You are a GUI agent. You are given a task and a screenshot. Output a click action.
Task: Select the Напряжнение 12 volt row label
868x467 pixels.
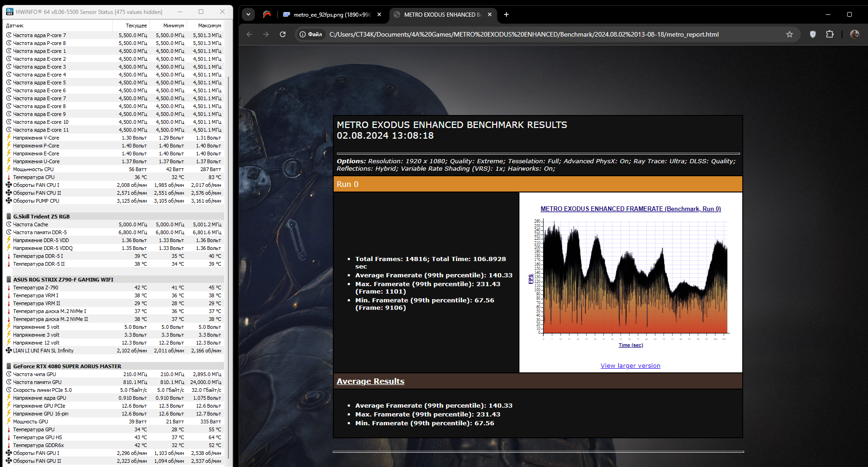coord(36,343)
